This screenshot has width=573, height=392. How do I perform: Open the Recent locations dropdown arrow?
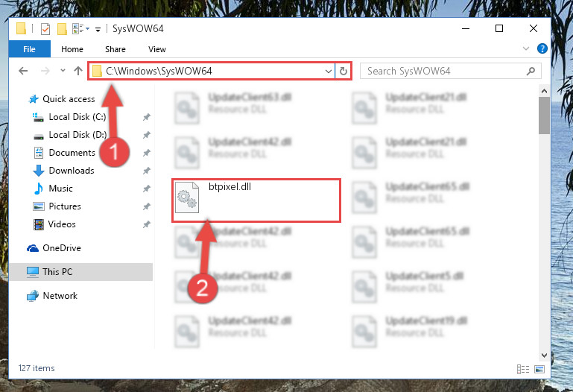tap(63, 71)
